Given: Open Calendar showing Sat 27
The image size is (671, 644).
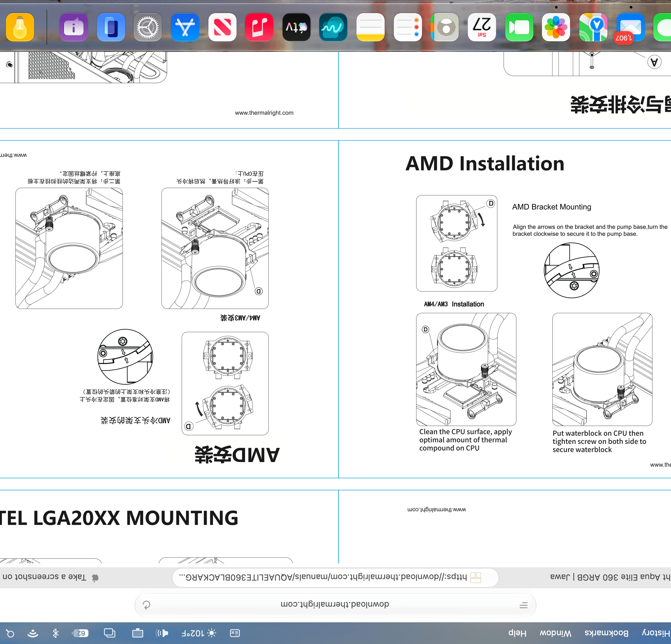Looking at the screenshot, I should (x=482, y=28).
